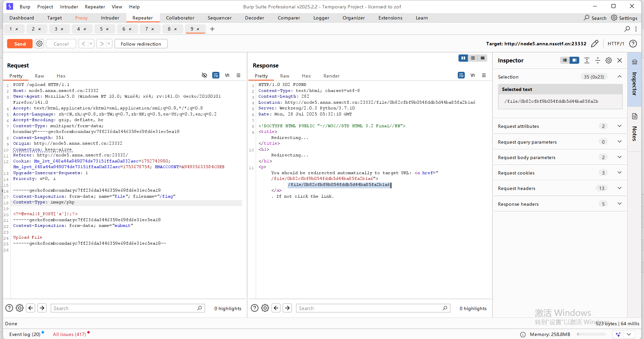
Task: Open Request search settings gear
Action: [20, 308]
